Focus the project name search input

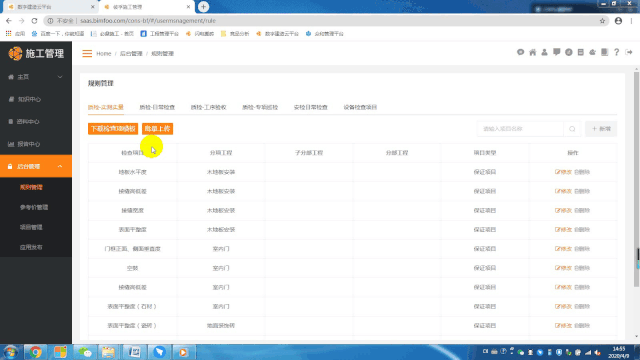[x=520, y=129]
